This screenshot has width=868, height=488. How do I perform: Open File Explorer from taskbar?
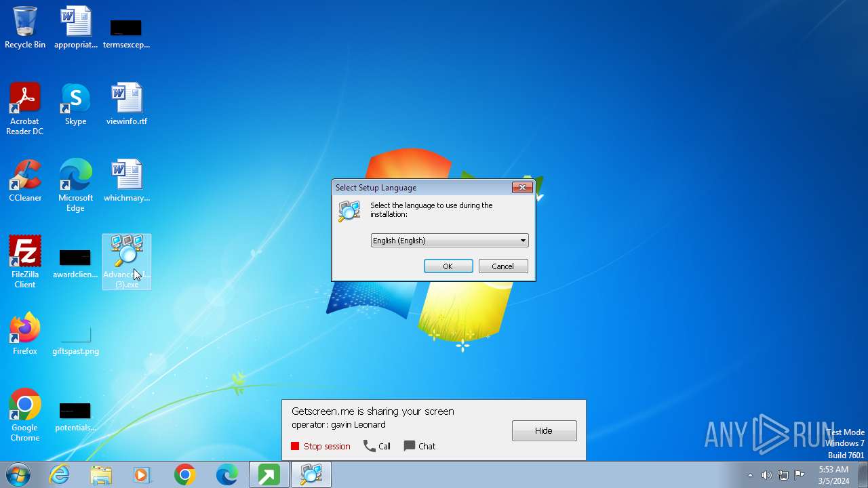click(x=101, y=475)
